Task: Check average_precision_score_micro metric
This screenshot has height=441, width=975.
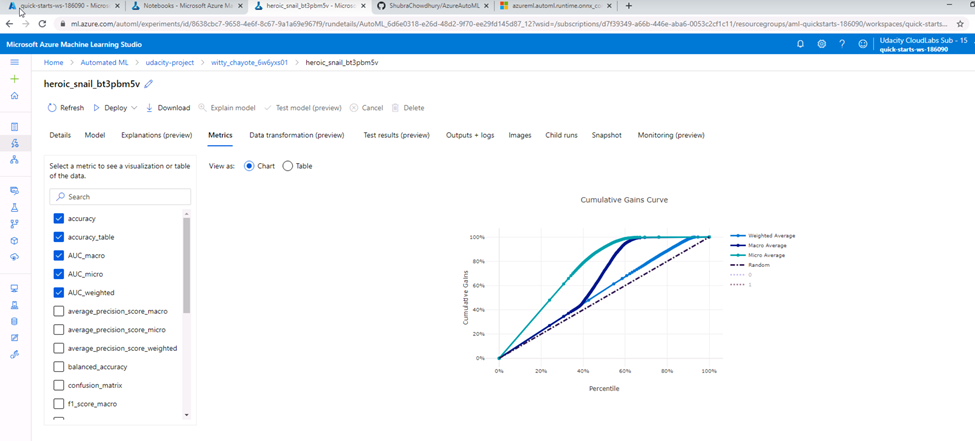Action: click(59, 330)
